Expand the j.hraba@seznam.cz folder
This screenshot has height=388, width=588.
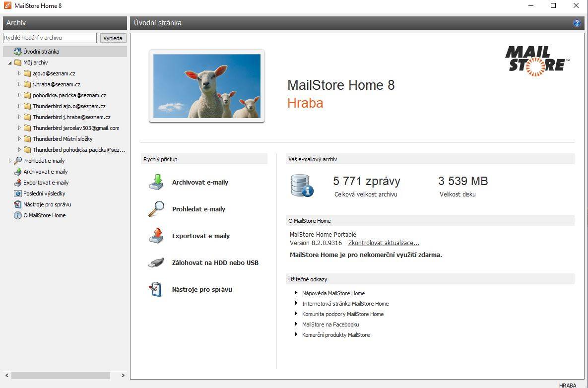[x=19, y=84]
